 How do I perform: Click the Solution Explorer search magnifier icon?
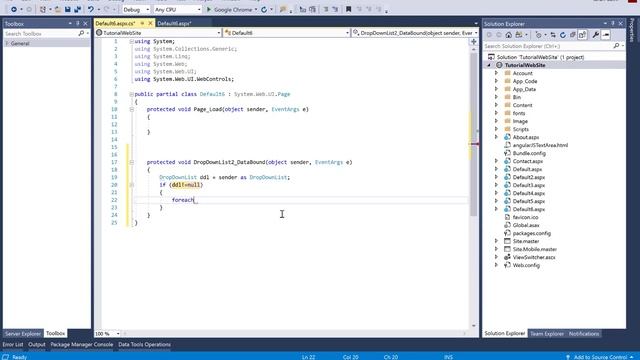click(616, 46)
